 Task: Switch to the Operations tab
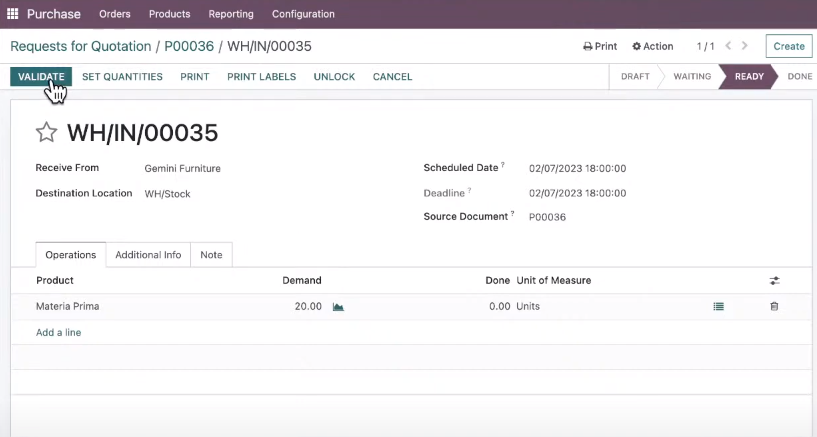(x=71, y=255)
